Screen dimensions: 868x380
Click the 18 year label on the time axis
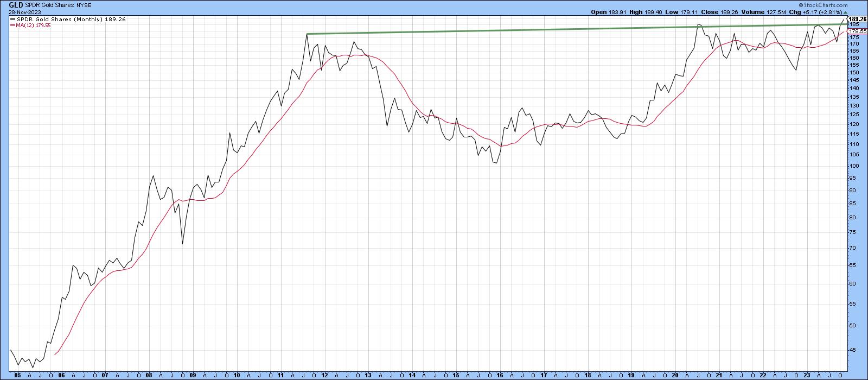coord(588,375)
